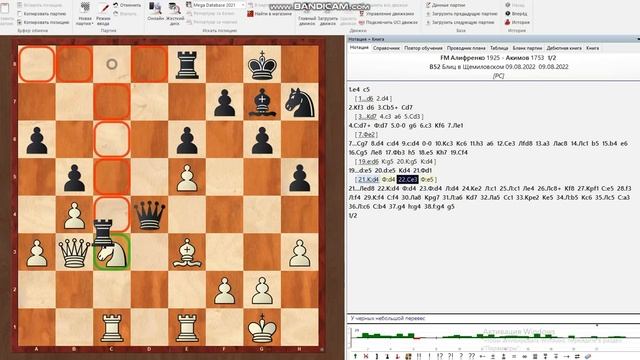640x360 pixels.
Task: Go to move 1.e4 in notation
Action: (354, 89)
